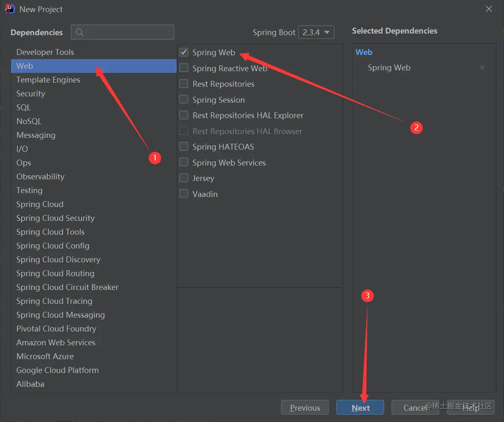Select the Spring Cloud Tracing category
504x422 pixels.
[94, 301]
